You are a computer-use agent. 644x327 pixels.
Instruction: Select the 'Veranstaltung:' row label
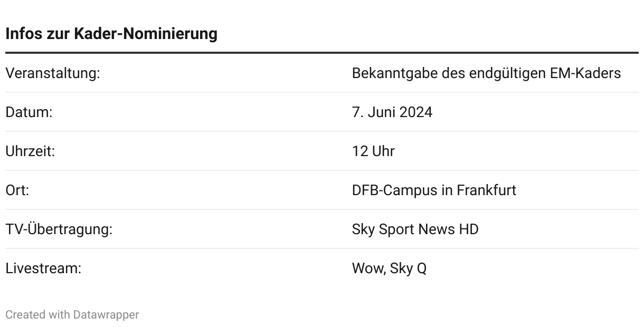click(x=53, y=73)
